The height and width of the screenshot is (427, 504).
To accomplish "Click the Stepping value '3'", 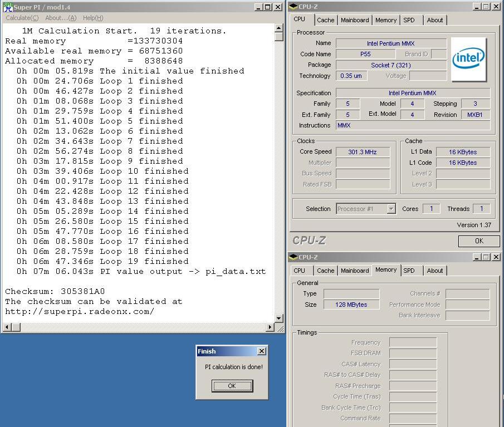I will [475, 104].
